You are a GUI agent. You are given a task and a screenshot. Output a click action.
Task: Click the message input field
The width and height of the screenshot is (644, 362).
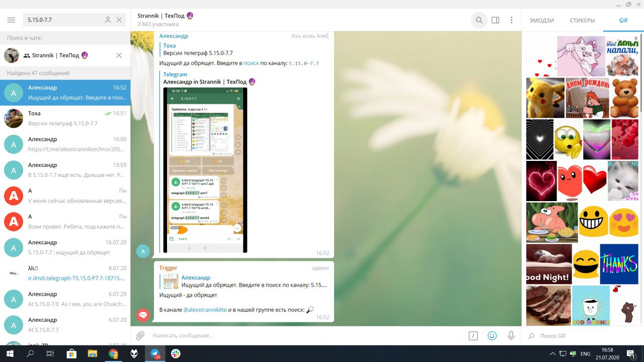coord(307,336)
